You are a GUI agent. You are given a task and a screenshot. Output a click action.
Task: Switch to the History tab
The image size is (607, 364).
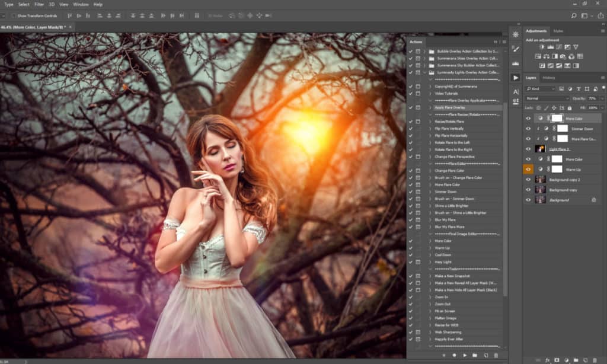click(549, 78)
